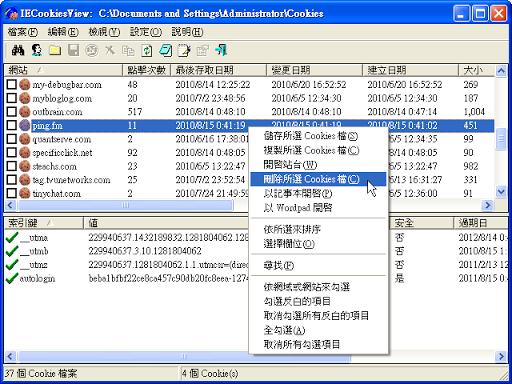Select the __utmz cookie key text
This screenshot has height=384, width=512.
pyautogui.click(x=34, y=265)
